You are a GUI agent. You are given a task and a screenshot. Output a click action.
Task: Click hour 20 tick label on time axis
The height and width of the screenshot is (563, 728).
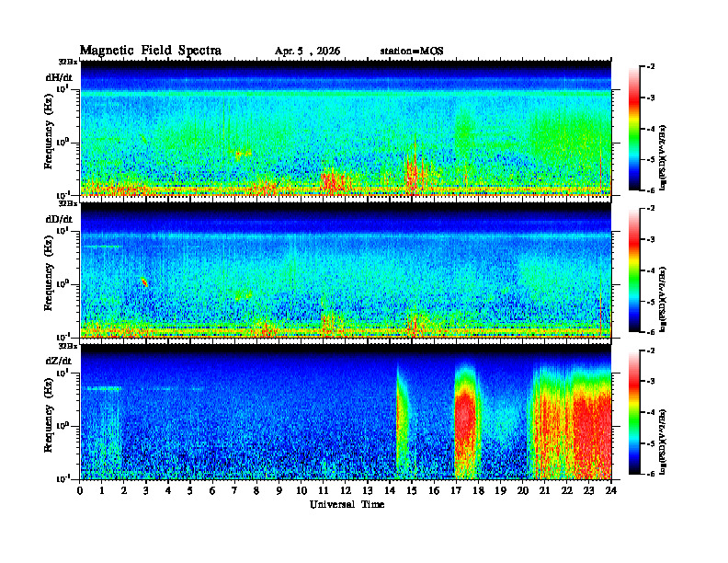click(522, 490)
